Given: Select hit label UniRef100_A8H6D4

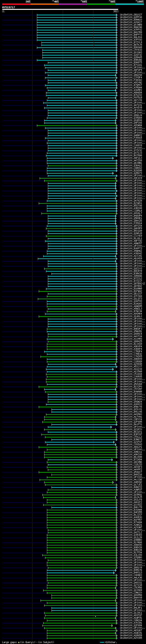Looking at the screenshot, I should click(131, 93).
